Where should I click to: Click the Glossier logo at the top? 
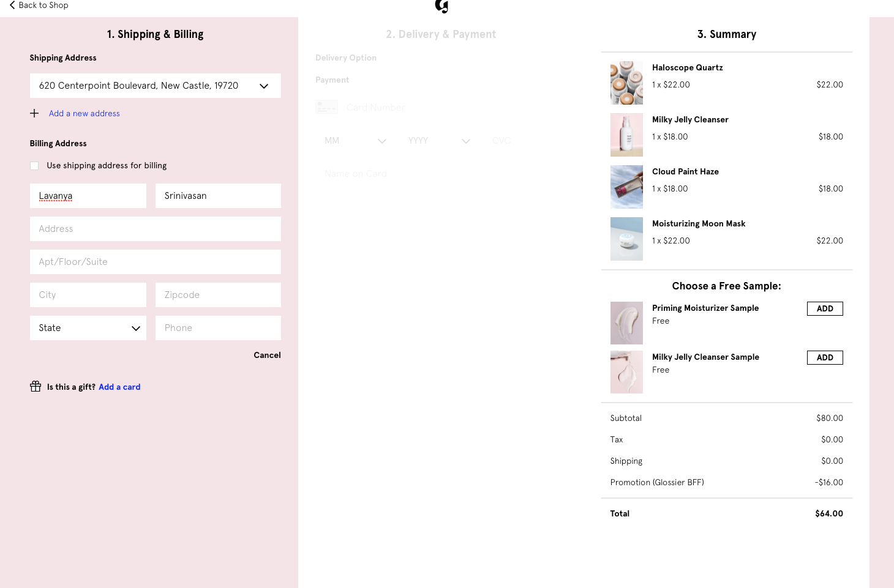click(x=441, y=6)
